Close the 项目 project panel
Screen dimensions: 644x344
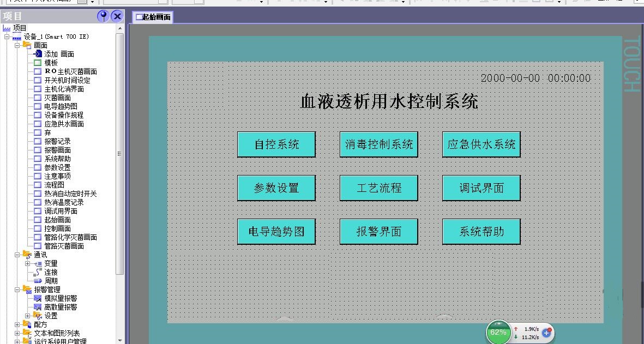pyautogui.click(x=117, y=16)
